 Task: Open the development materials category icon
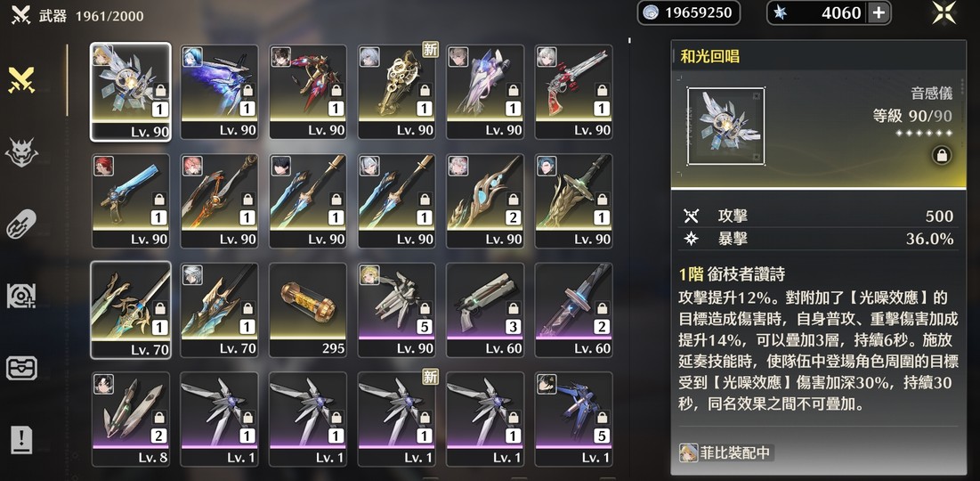[21, 296]
